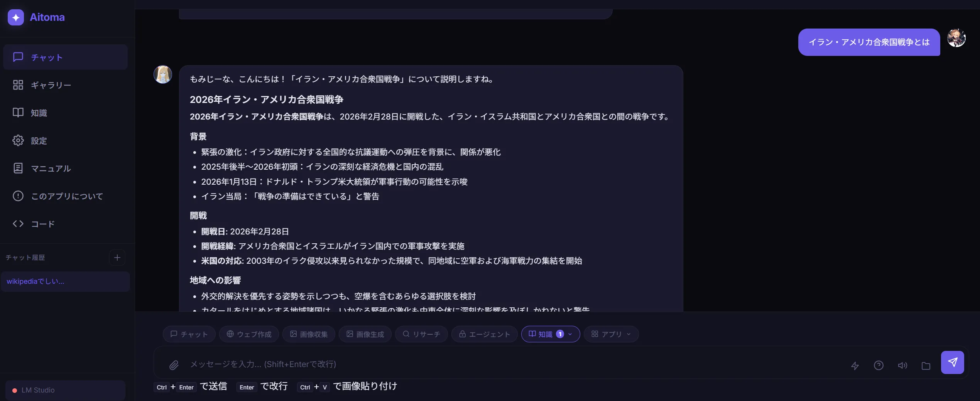This screenshot has width=980, height=401.
Task: Focus the メッセージを入力 text field
Action: pos(502,364)
